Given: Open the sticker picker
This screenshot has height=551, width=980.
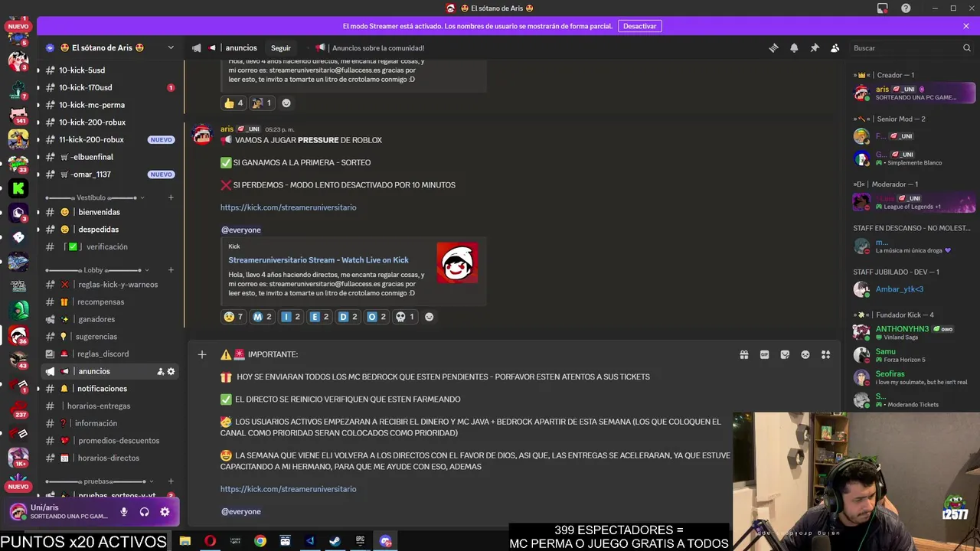Looking at the screenshot, I should tap(785, 354).
